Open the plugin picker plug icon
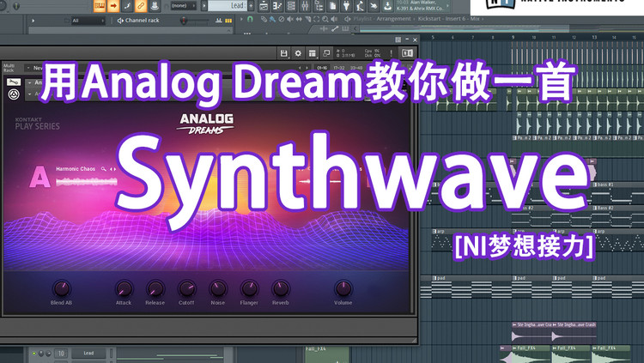The height and width of the screenshot is (363, 644). (x=346, y=6)
